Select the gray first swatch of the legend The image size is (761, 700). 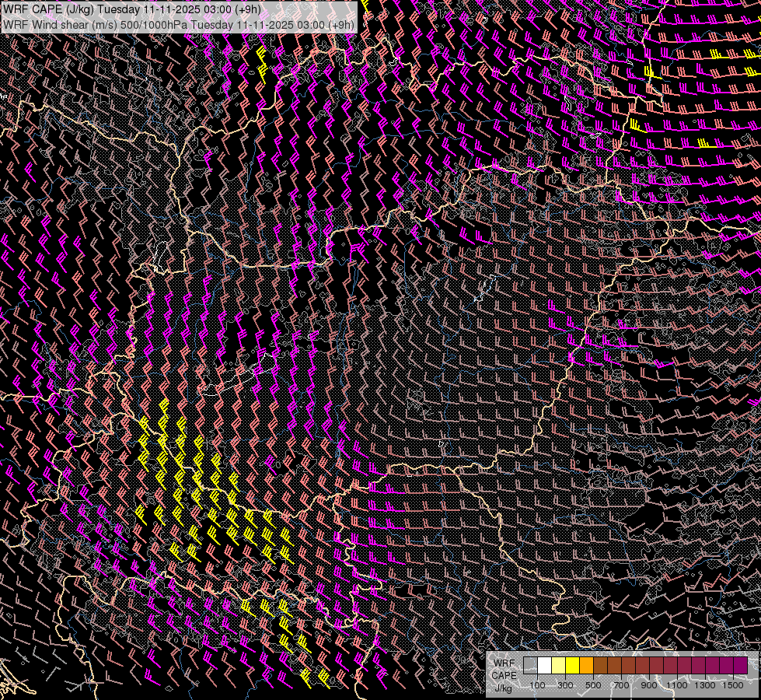click(530, 666)
